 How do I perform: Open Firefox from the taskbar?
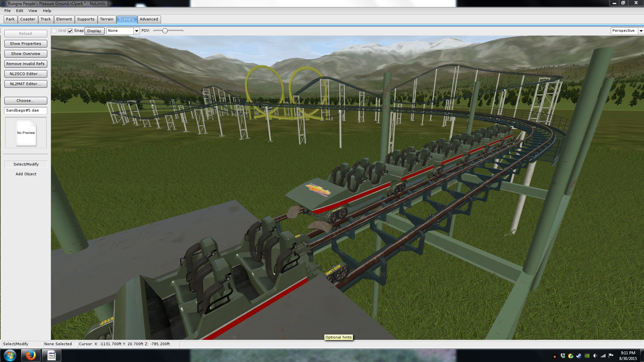31,355
